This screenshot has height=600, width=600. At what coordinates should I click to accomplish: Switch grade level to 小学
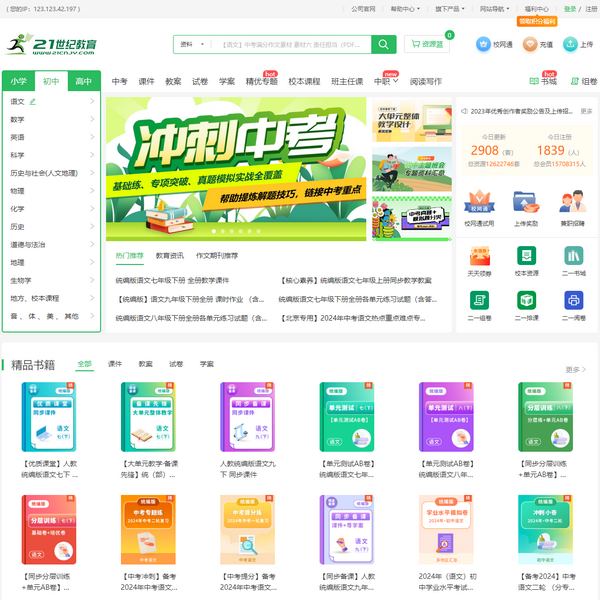coord(19,81)
